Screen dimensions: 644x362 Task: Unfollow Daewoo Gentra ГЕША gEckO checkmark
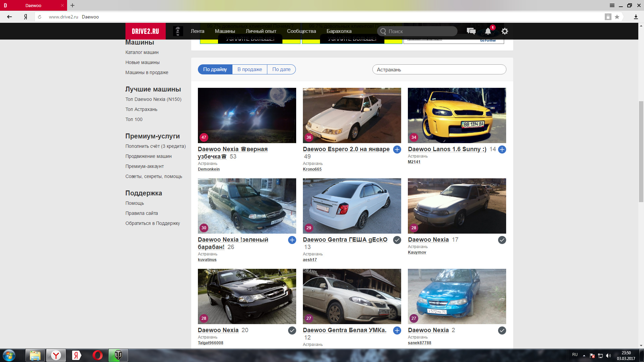pyautogui.click(x=397, y=240)
